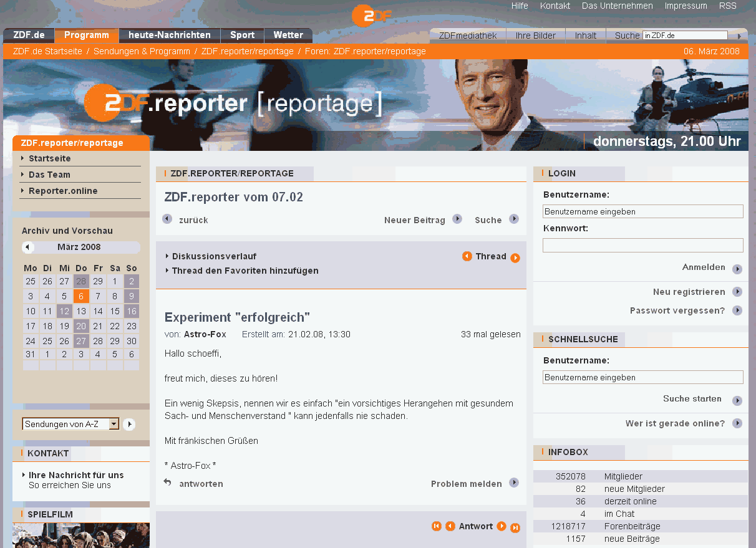Screen dimensions: 756x548
Task: Jump to first Antwort arrow icon
Action: click(x=437, y=526)
